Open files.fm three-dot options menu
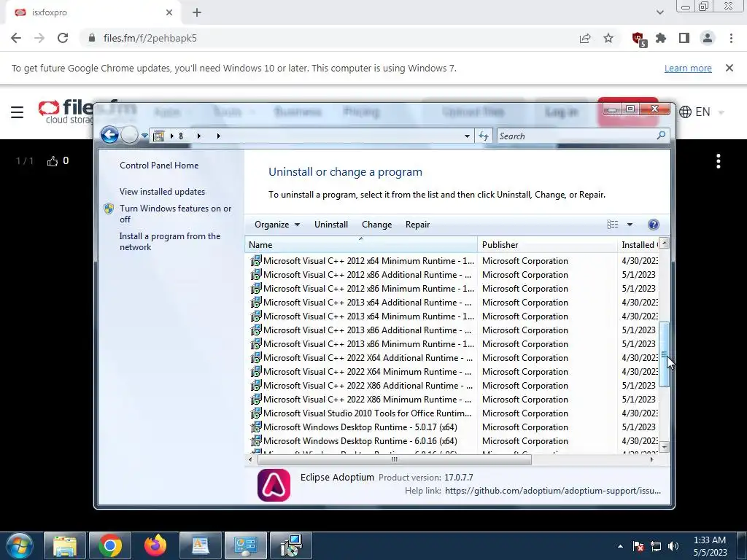This screenshot has width=747, height=560. point(719,161)
